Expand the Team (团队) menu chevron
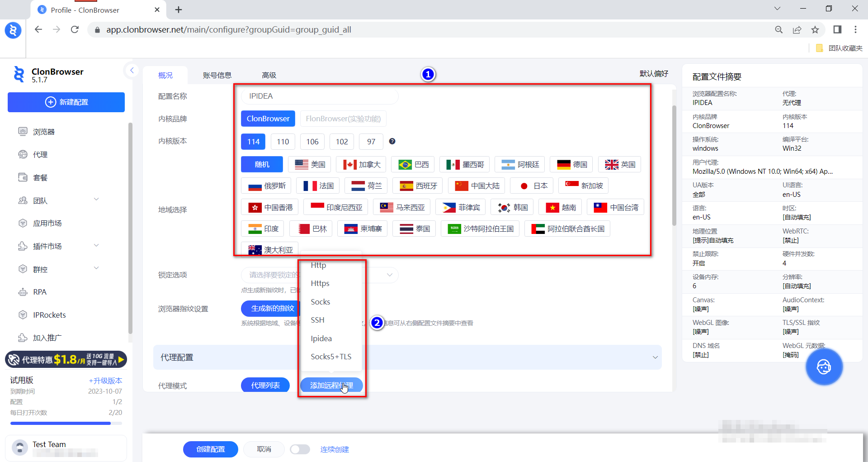The image size is (868, 462). point(96,200)
